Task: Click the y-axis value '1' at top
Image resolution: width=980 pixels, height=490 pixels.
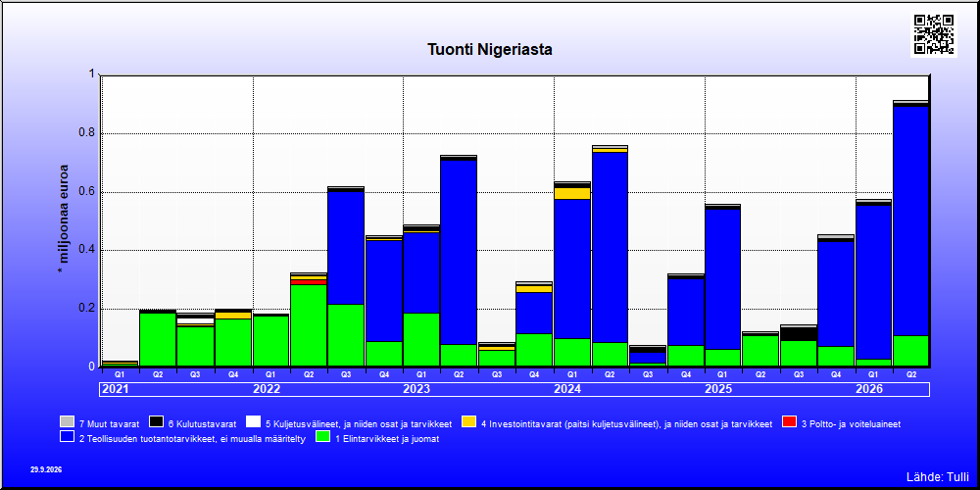Action: click(90, 74)
